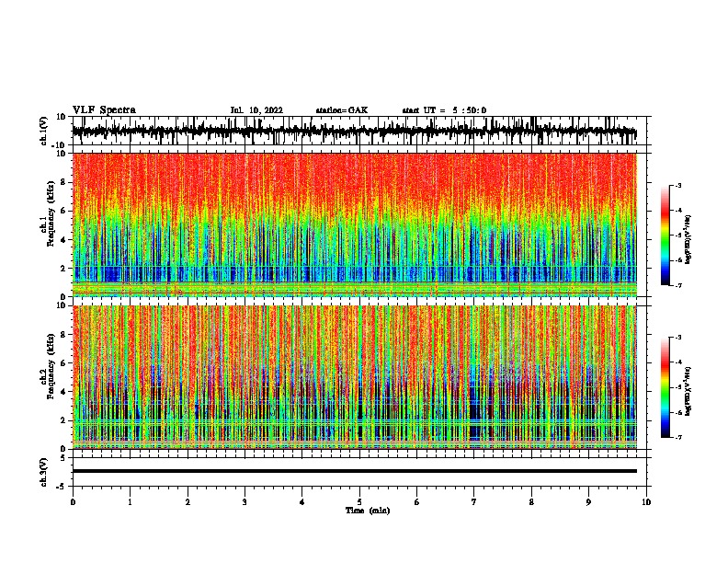
Task: Click the "2" kHz tick on ch.1 spectrogram
Action: pyautogui.click(x=63, y=268)
